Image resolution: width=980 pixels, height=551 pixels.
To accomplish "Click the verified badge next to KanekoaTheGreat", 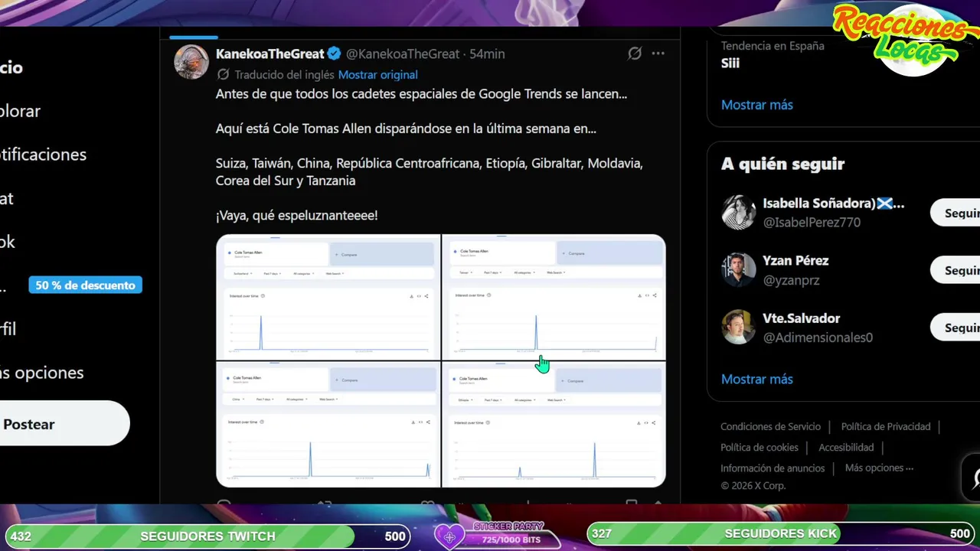I will click(335, 54).
